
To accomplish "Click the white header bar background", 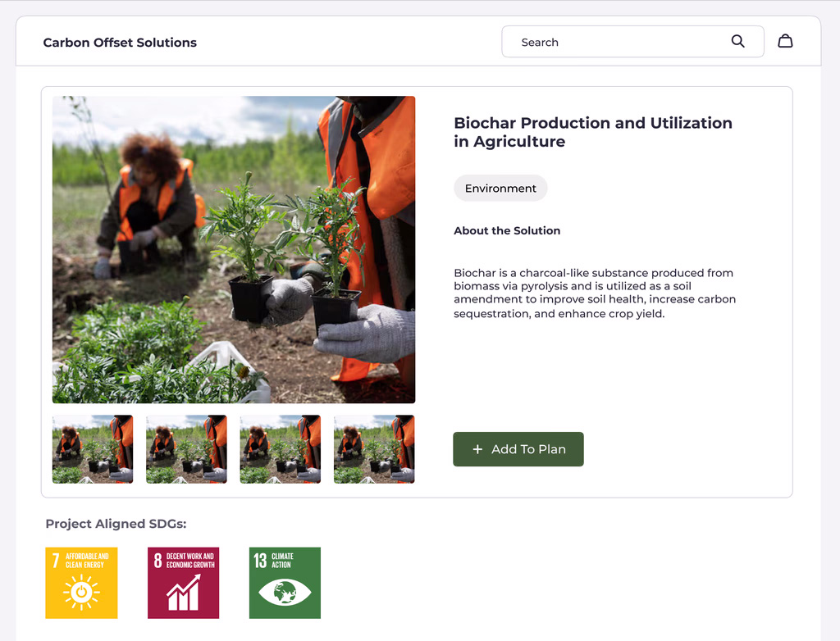I will [x=345, y=42].
